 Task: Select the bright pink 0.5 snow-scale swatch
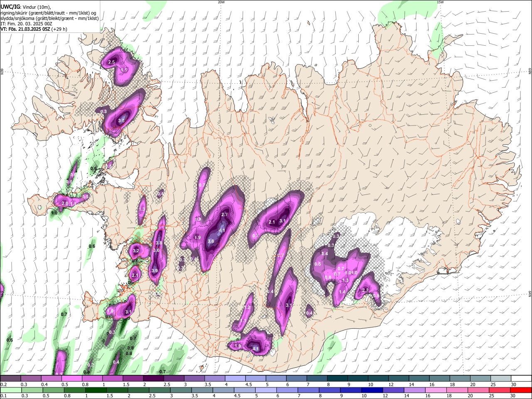point(71,379)
